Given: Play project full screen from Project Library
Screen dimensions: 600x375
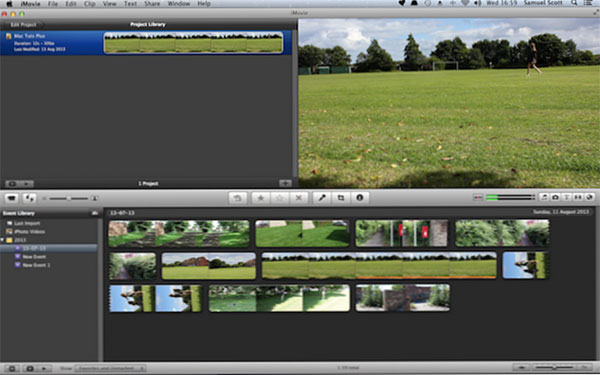Looking at the screenshot, I should pyautogui.click(x=12, y=184).
